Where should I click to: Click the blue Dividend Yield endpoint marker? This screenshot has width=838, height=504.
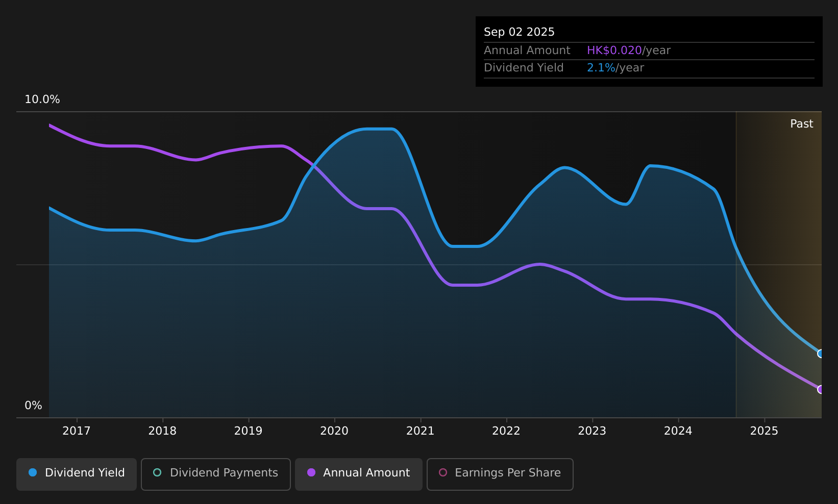[821, 354]
